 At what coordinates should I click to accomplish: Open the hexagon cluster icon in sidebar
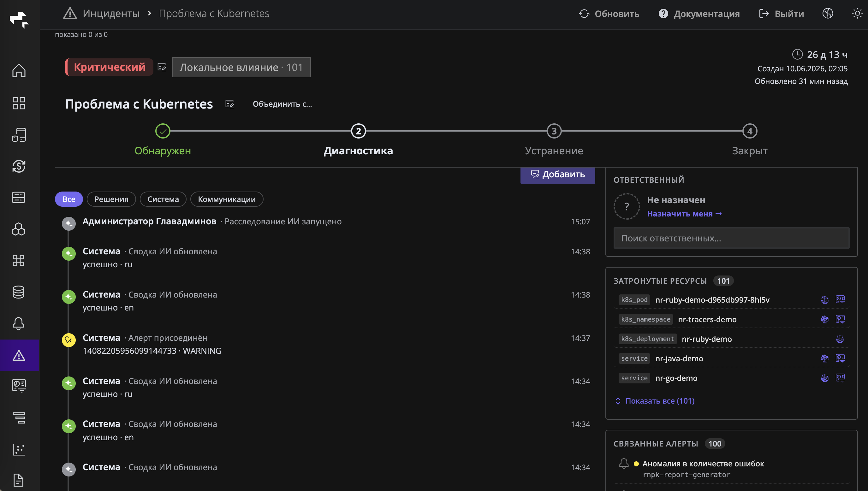[x=19, y=229]
